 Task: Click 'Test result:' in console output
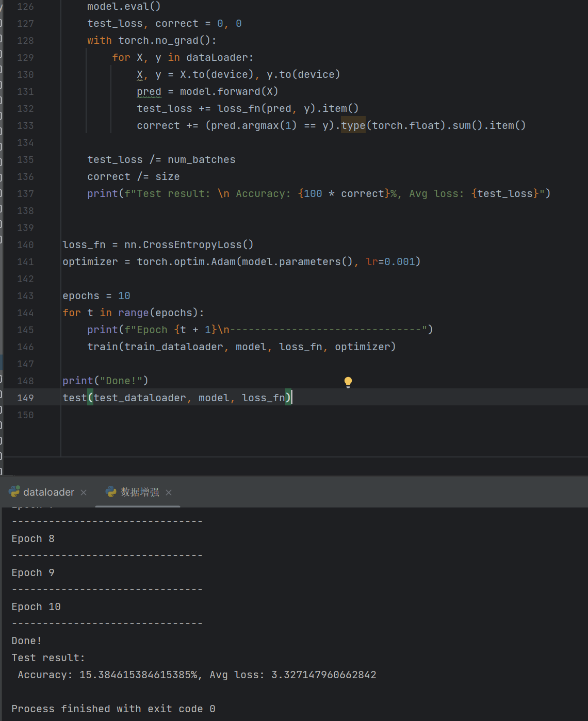[48, 658]
